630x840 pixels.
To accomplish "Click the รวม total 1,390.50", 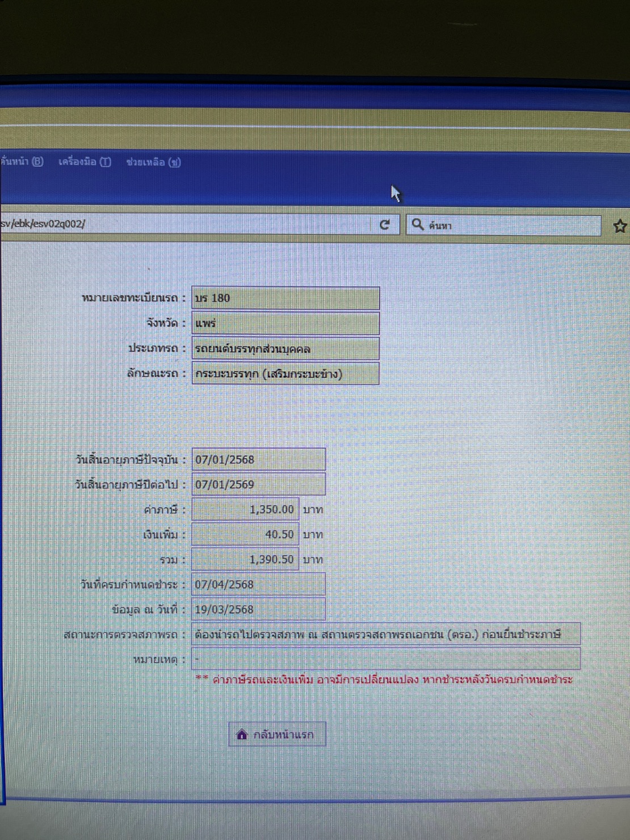I will 245,559.
